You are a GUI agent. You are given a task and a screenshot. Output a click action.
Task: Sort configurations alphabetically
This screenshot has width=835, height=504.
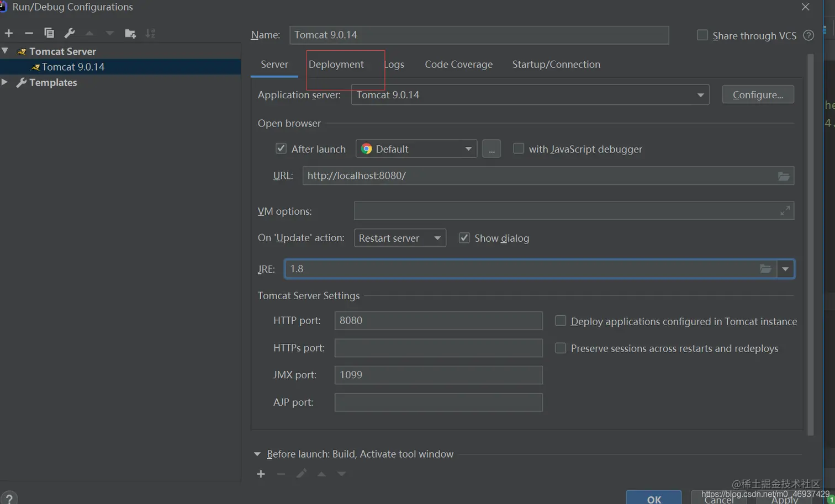tap(150, 33)
